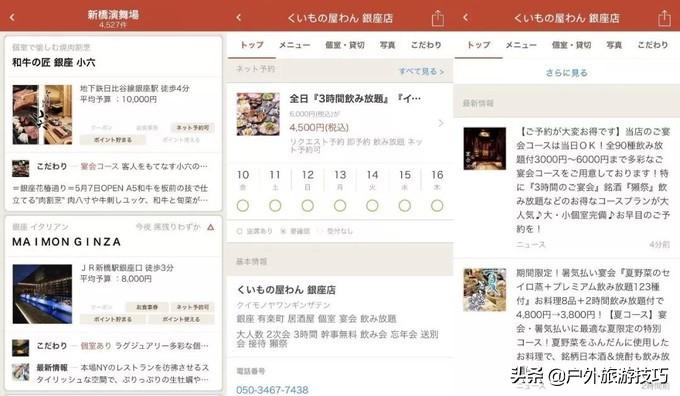Viewport: 680px width, 396px height.
Task: Tap ポイント使える tag under MAIMON GINZA
Action: (181, 319)
